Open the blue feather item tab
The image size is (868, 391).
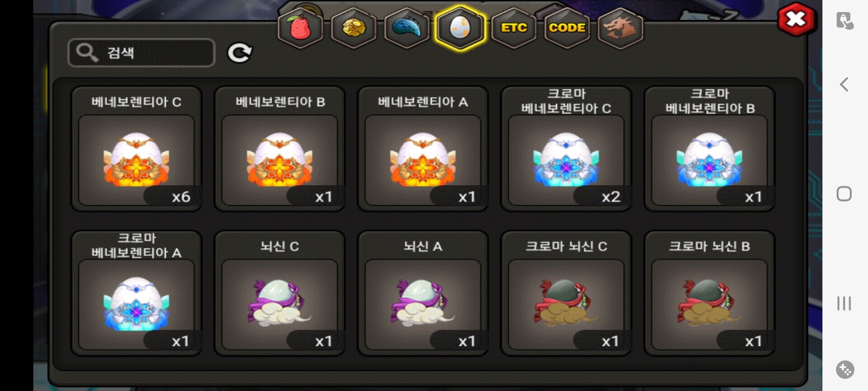pos(407,28)
